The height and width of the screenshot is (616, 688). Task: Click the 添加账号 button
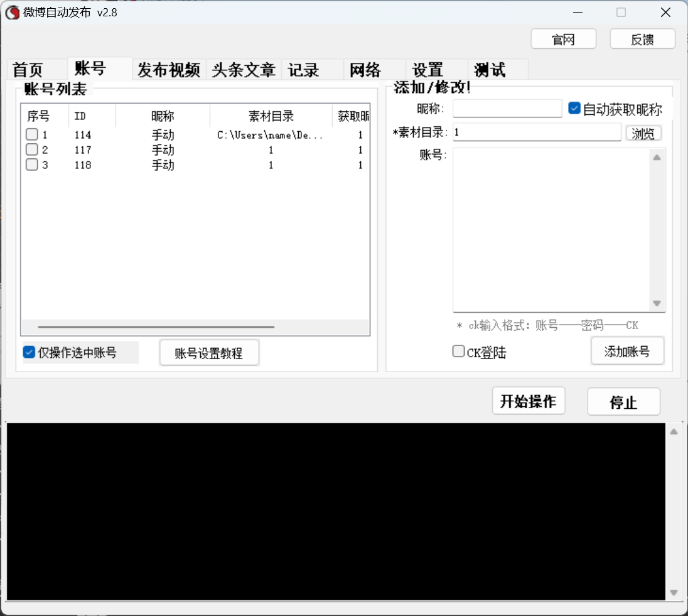[x=627, y=351]
